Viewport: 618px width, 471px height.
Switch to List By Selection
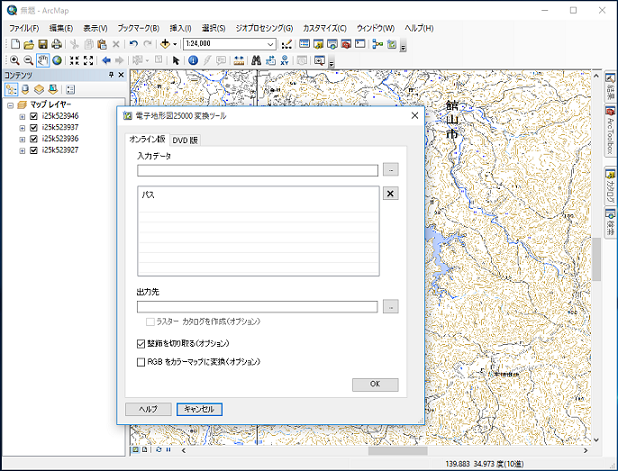click(x=53, y=89)
